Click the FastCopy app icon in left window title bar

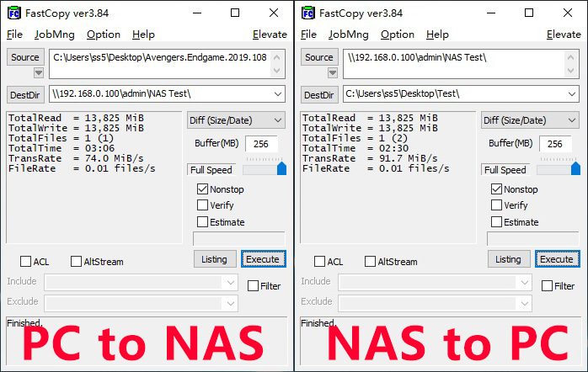14,13
